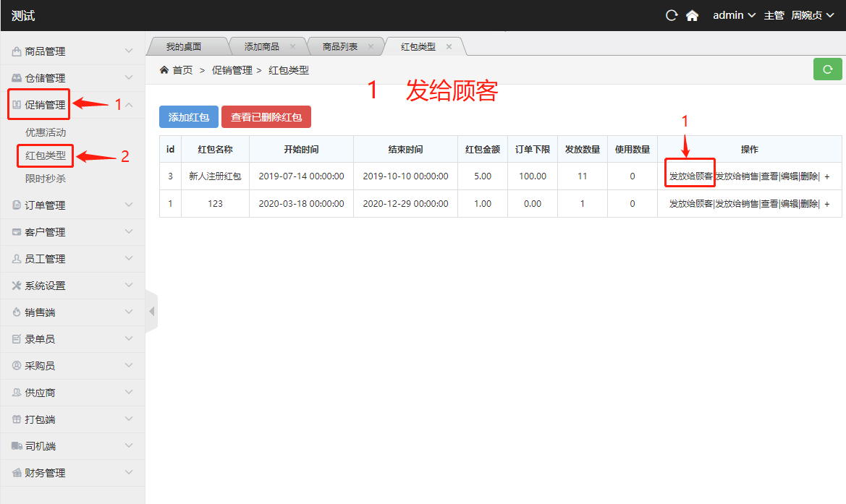The height and width of the screenshot is (504, 846).
Task: Close the 添加商品 tab
Action: coord(292,46)
